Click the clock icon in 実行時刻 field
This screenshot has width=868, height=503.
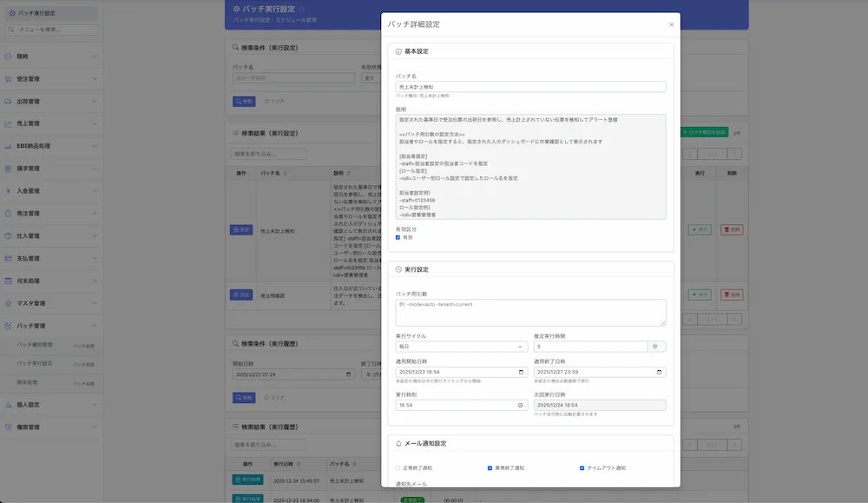click(521, 405)
